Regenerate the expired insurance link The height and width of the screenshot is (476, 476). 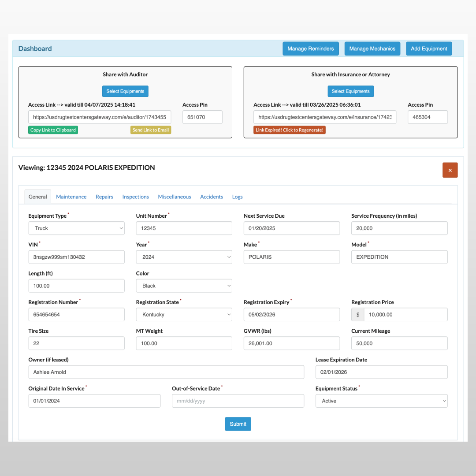289,130
